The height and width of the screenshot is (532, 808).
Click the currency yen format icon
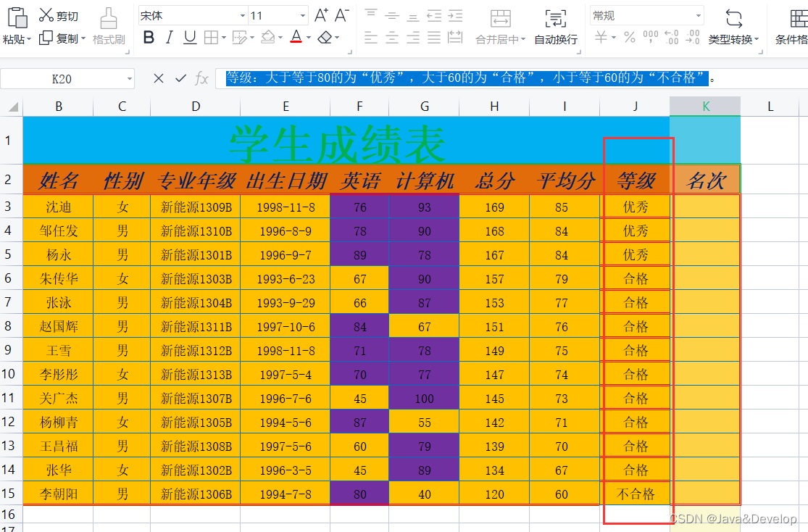click(x=601, y=37)
